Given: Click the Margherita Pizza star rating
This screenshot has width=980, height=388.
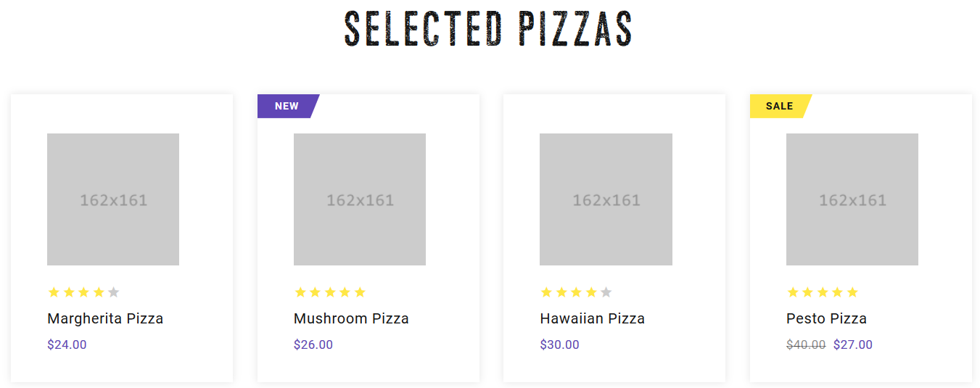Looking at the screenshot, I should pyautogui.click(x=83, y=292).
